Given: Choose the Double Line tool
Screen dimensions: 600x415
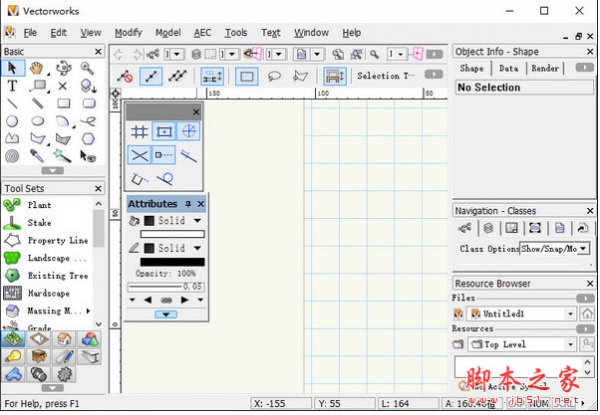Looking at the screenshot, I should tap(38, 103).
